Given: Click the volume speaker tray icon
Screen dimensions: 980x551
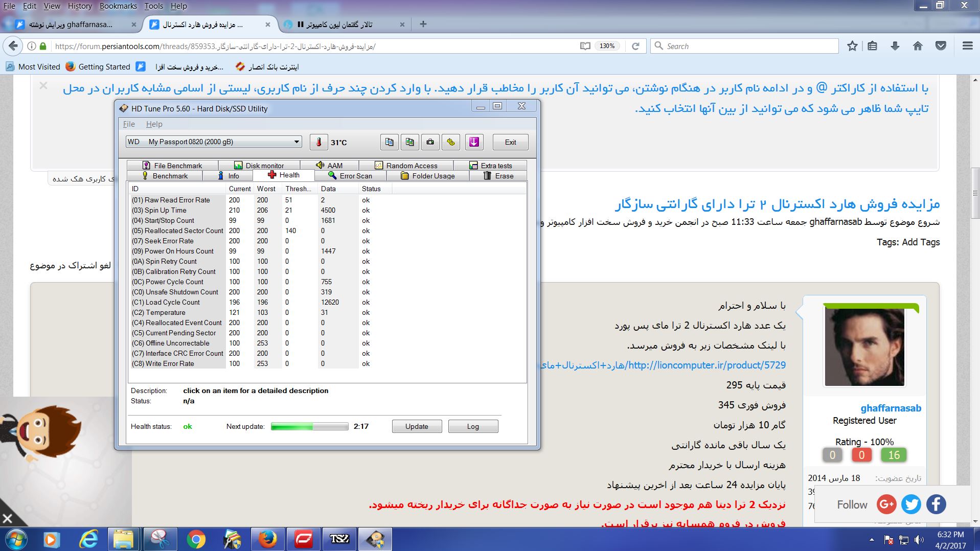Looking at the screenshot, I should tap(919, 540).
